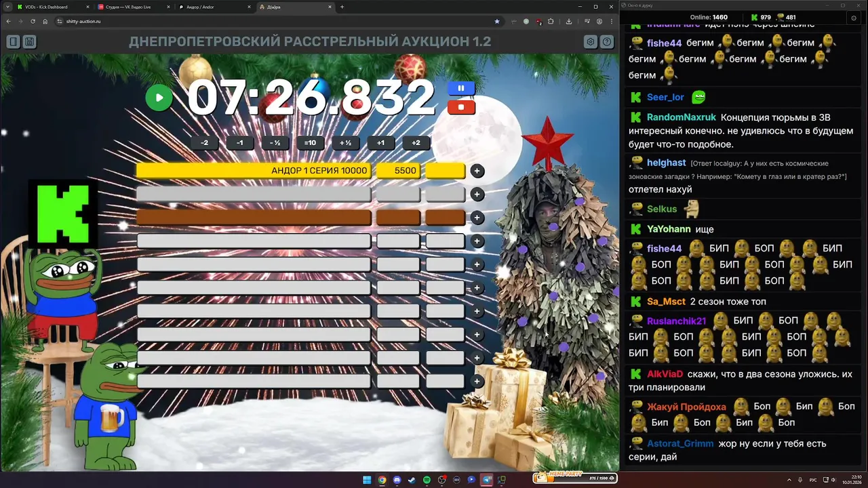The height and width of the screenshot is (488, 868).
Task: Click username AlkViaD in chat
Action: (665, 374)
